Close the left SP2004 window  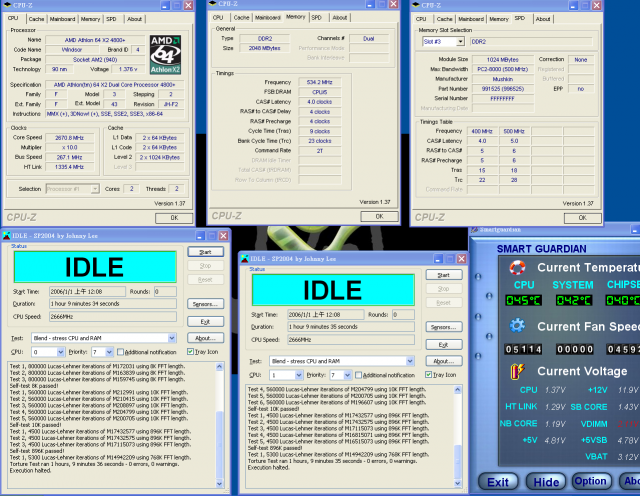tap(223, 236)
